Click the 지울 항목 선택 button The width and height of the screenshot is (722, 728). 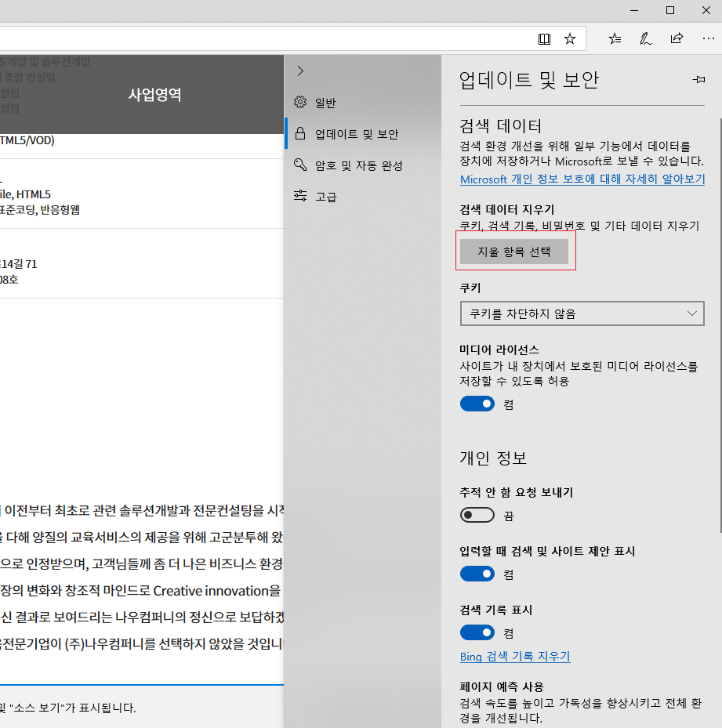click(x=514, y=252)
